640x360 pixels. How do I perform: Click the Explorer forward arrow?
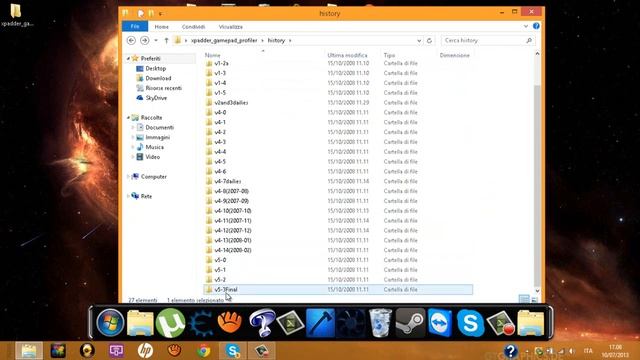pyautogui.click(x=144, y=40)
